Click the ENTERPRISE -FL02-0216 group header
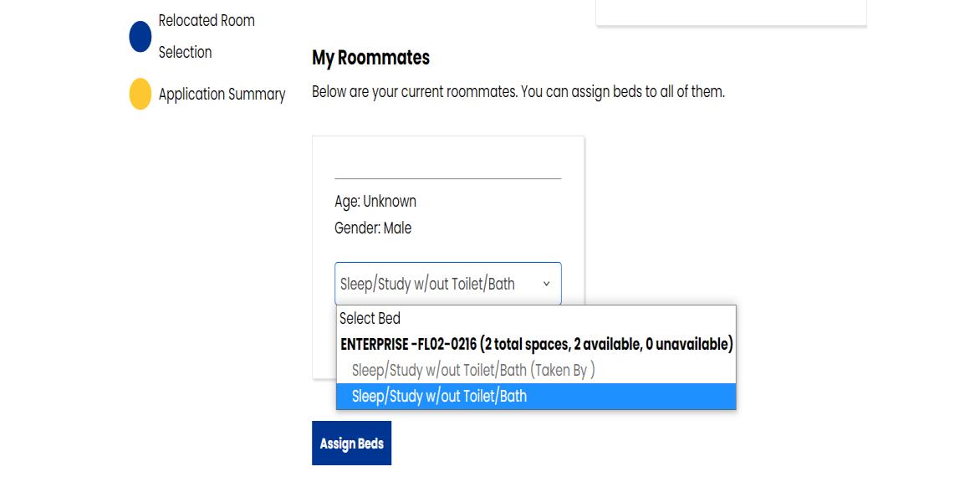The height and width of the screenshot is (482, 980). [x=408, y=344]
